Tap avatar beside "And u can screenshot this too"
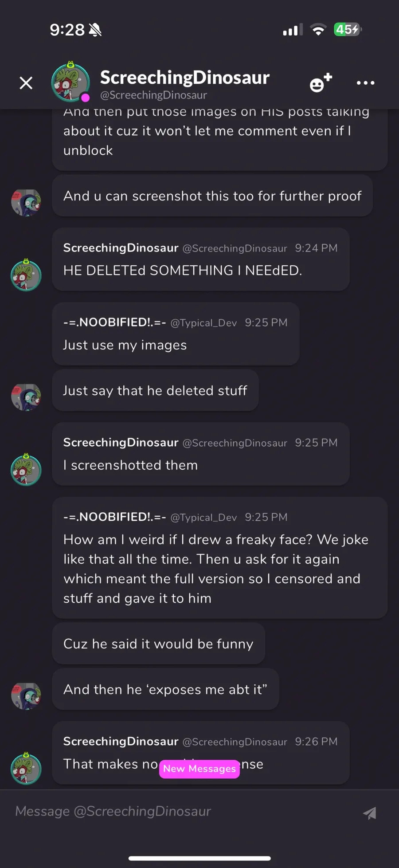The width and height of the screenshot is (399, 868). (x=26, y=203)
